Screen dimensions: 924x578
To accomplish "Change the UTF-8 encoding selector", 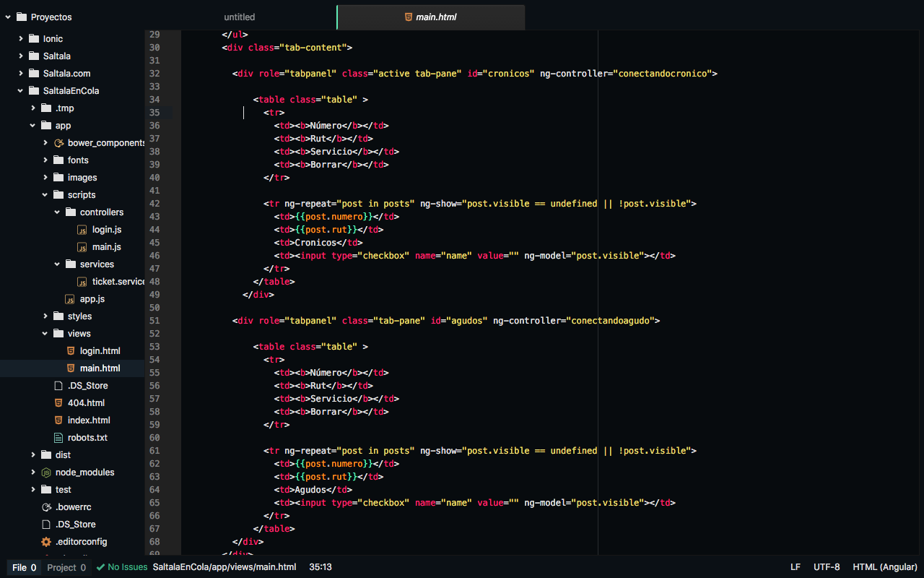I will click(x=827, y=567).
